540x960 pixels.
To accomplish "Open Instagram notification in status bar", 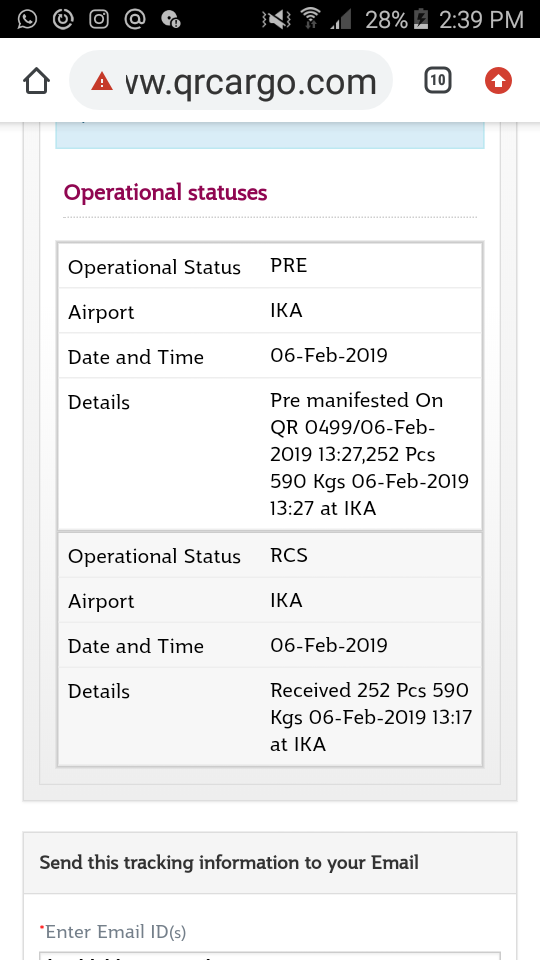I will [99, 20].
